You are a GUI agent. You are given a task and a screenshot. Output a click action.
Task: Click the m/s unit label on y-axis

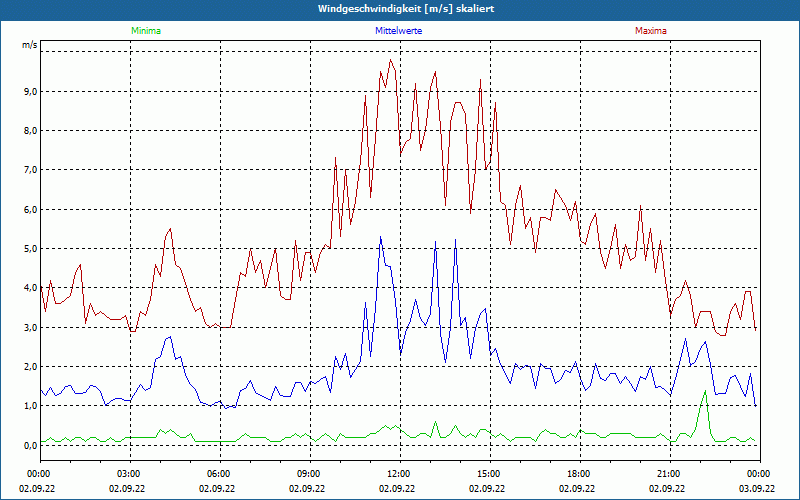[x=30, y=45]
